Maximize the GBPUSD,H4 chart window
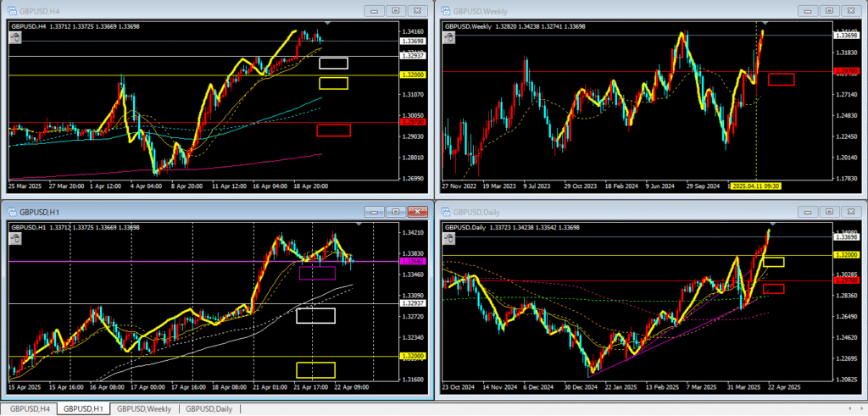Screen dimensions: 868x416 click(x=396, y=10)
